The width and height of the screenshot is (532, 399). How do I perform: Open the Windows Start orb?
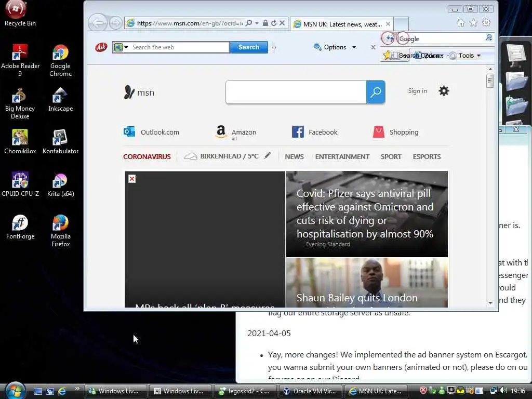(x=15, y=390)
